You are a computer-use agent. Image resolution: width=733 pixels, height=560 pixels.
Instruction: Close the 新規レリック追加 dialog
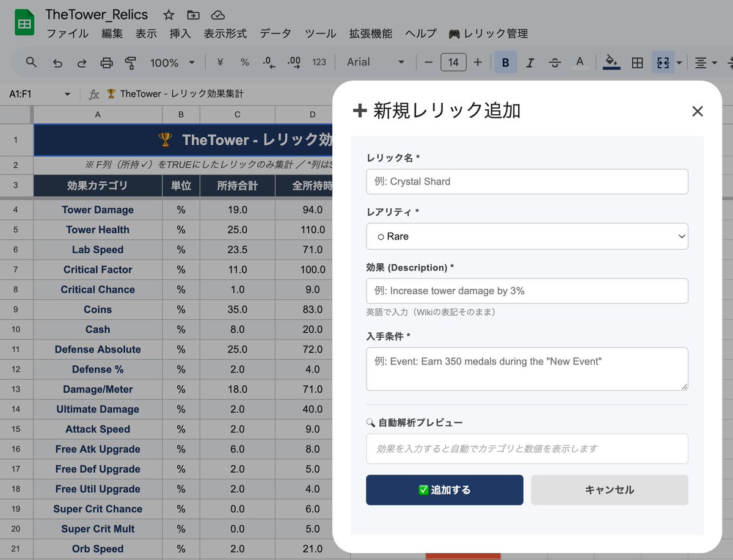click(x=698, y=111)
